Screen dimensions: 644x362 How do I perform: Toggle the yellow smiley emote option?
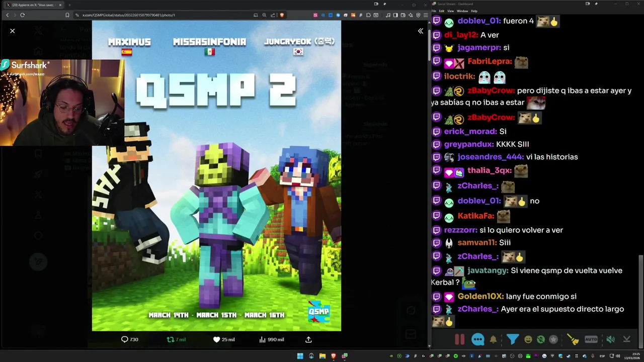coord(528,339)
